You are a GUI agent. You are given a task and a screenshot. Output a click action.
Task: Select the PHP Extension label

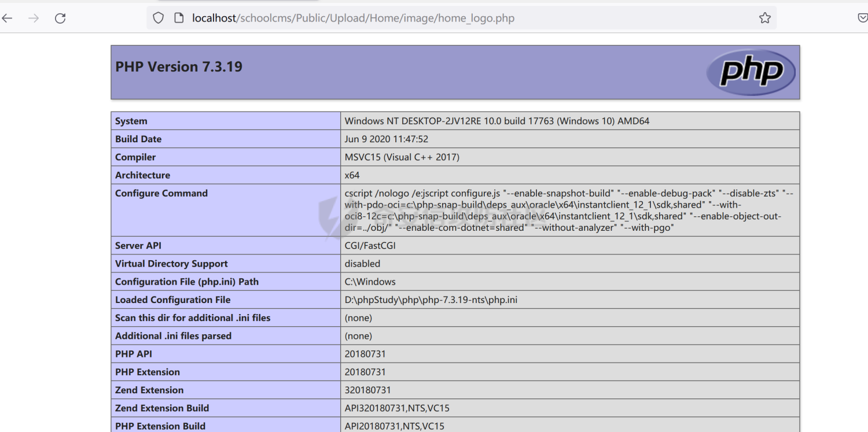[x=148, y=372]
